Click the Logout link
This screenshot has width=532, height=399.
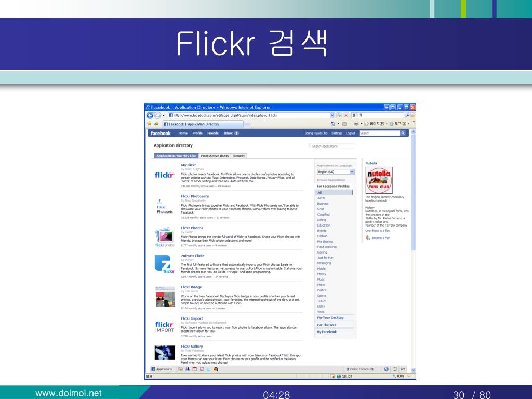pos(351,134)
